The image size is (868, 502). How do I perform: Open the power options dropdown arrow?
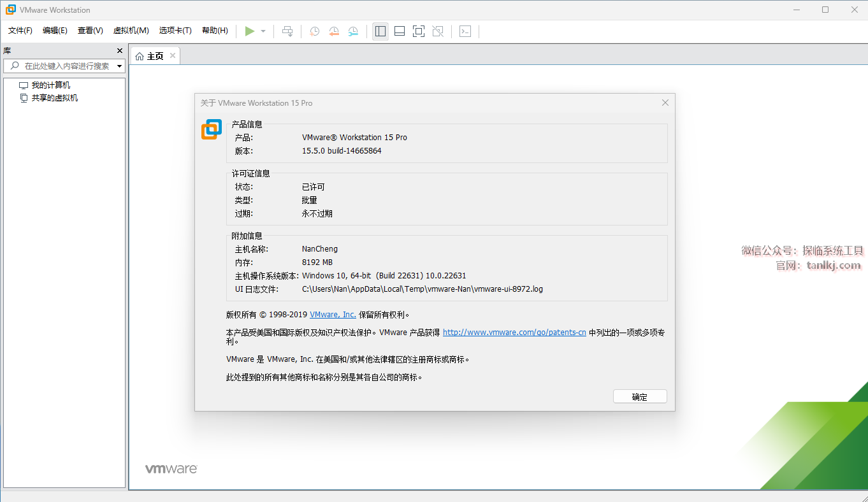pyautogui.click(x=263, y=31)
